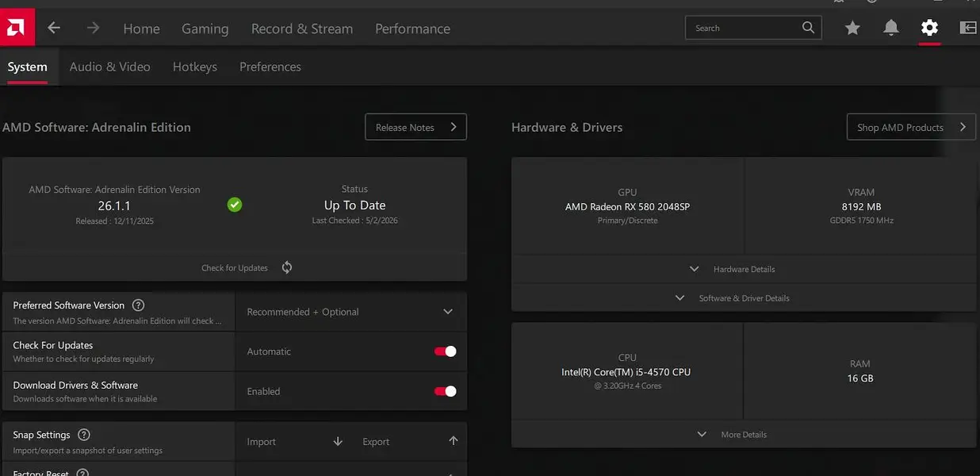The height and width of the screenshot is (476, 980).
Task: Open Release Notes button
Action: pos(415,127)
